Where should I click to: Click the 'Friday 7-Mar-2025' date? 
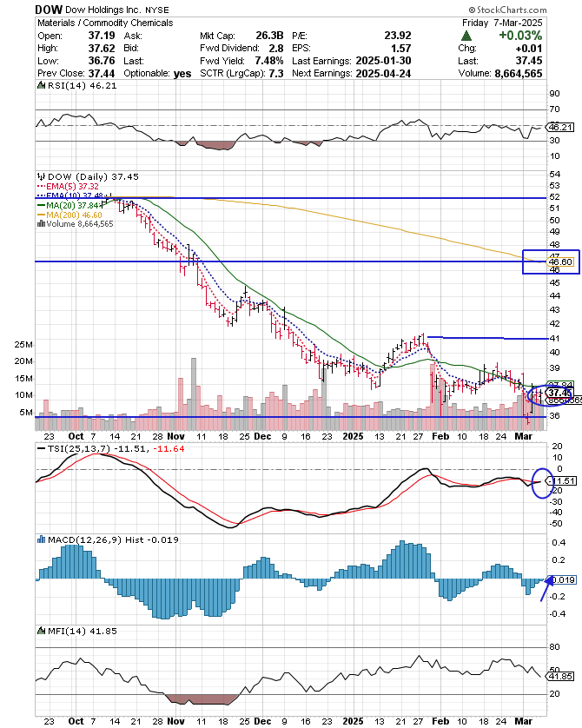502,23
